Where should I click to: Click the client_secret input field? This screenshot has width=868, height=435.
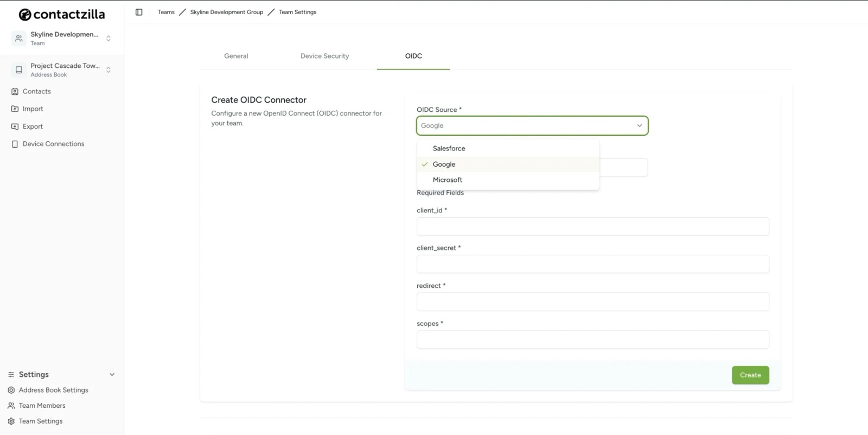coord(593,264)
